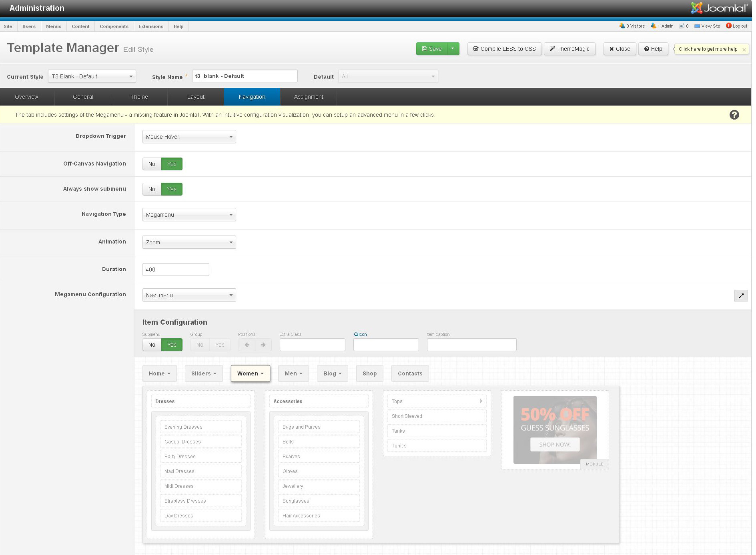Open ThemeMagic wand tool
This screenshot has width=756, height=555.
570,49
